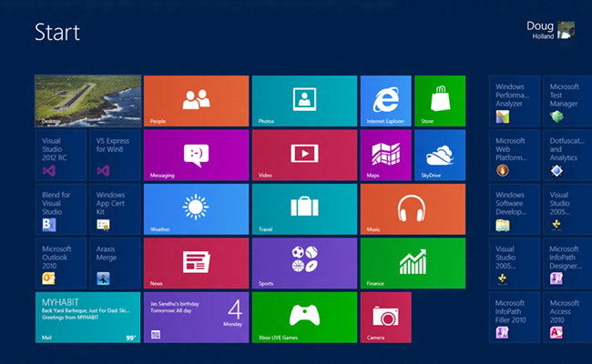The height and width of the screenshot is (364, 592).
Task: Launch Xbox LIVE Games tile
Action: point(304,317)
